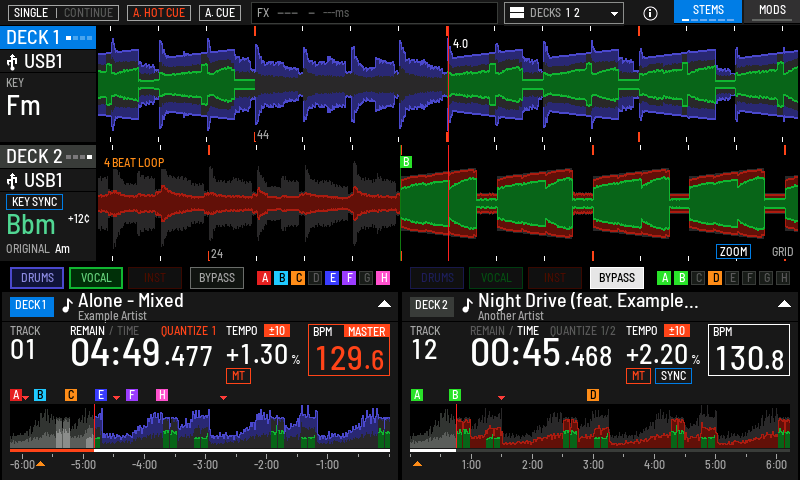Toggle Deck 2 DRUMS stem
This screenshot has width=800, height=480.
pyautogui.click(x=437, y=278)
